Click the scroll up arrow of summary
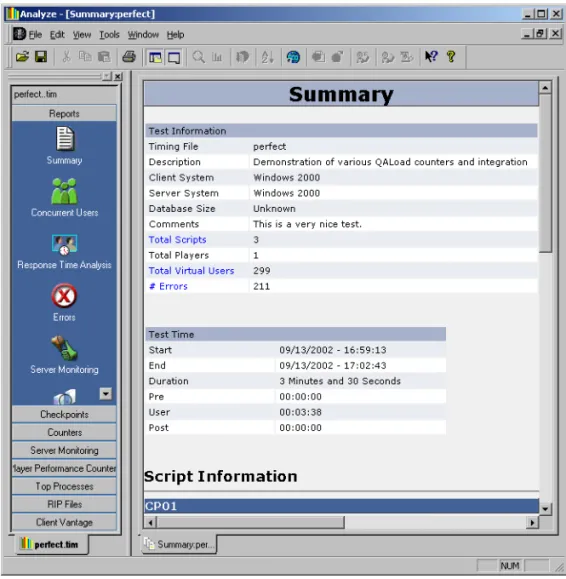 click(x=545, y=88)
